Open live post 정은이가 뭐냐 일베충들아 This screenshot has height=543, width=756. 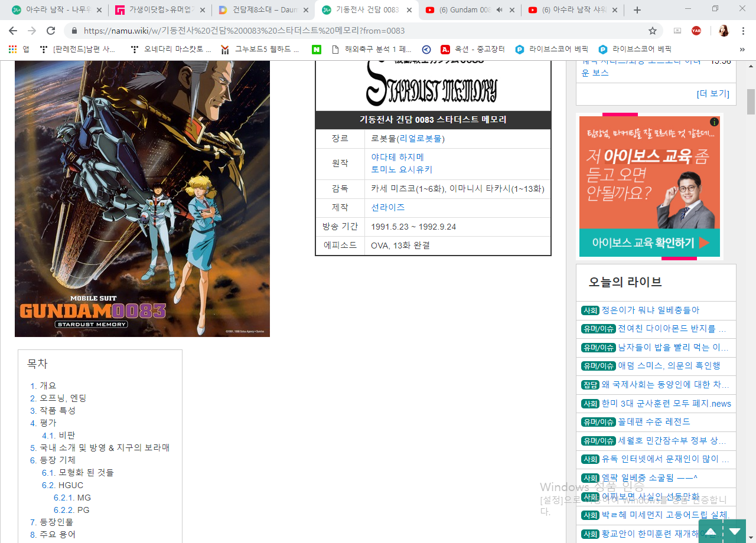pos(650,310)
